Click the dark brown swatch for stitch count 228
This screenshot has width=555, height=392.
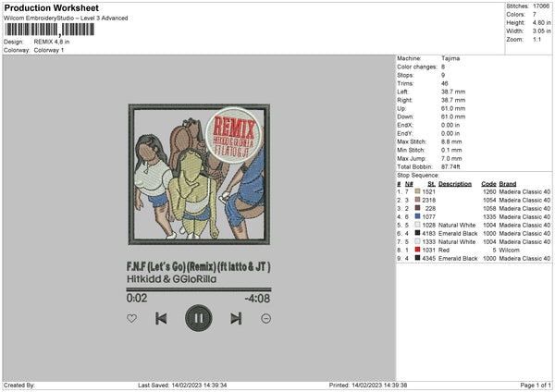click(x=417, y=208)
